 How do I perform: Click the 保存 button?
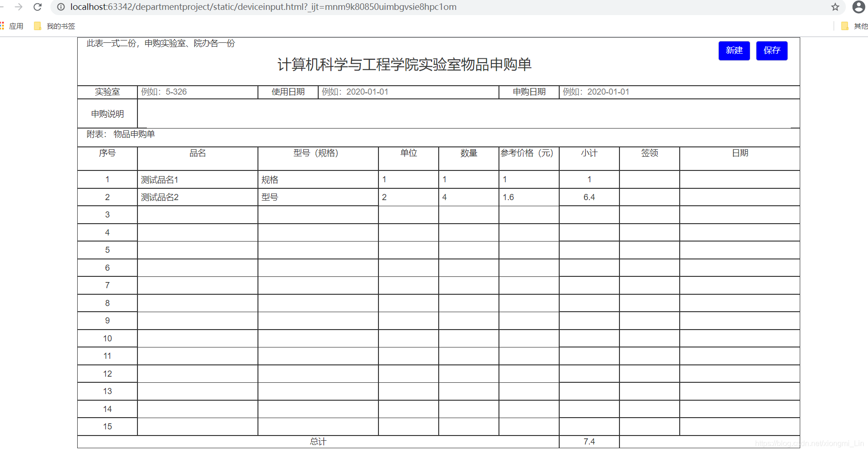pos(772,50)
